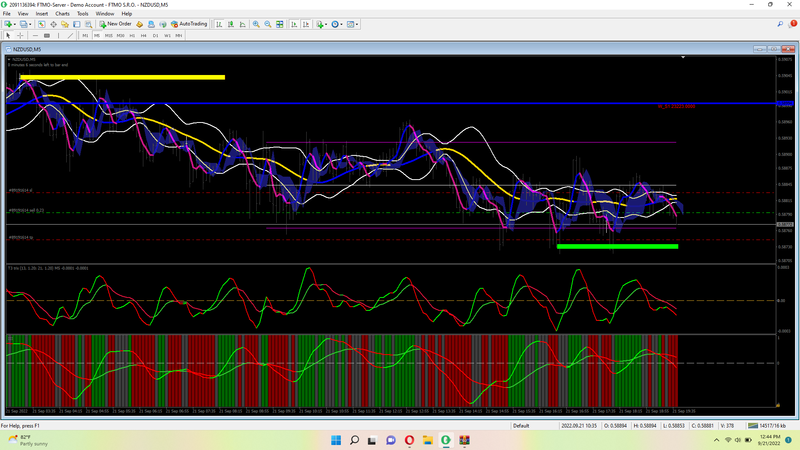Switch chart to candlesticks icon

(x=229, y=23)
